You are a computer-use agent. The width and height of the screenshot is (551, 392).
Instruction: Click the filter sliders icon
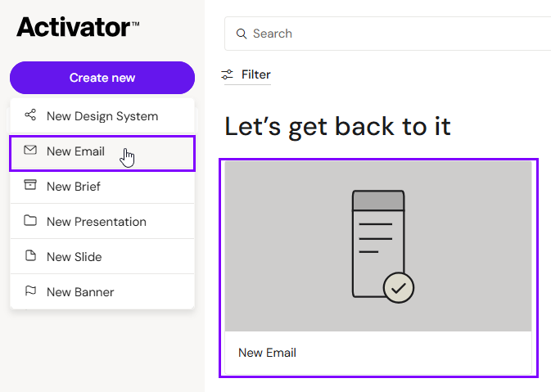tap(227, 74)
